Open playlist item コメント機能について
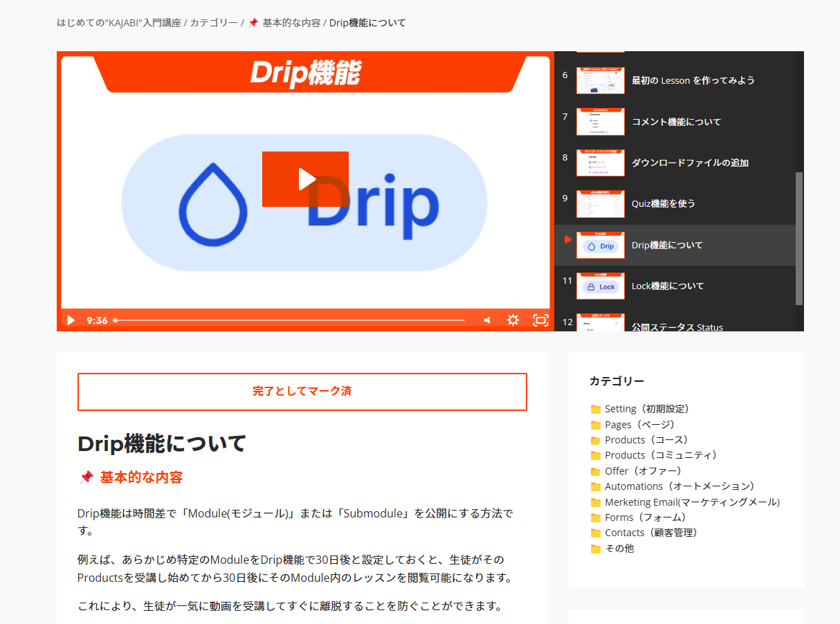Viewport: 840px width, 624px height. [x=677, y=122]
